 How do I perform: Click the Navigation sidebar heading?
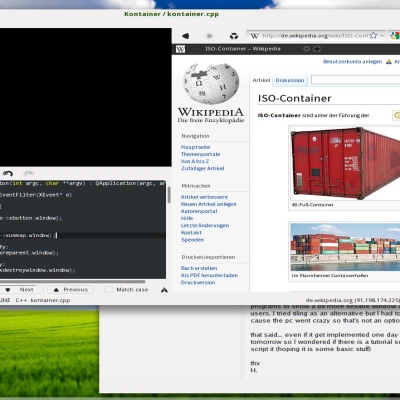pos(195,136)
